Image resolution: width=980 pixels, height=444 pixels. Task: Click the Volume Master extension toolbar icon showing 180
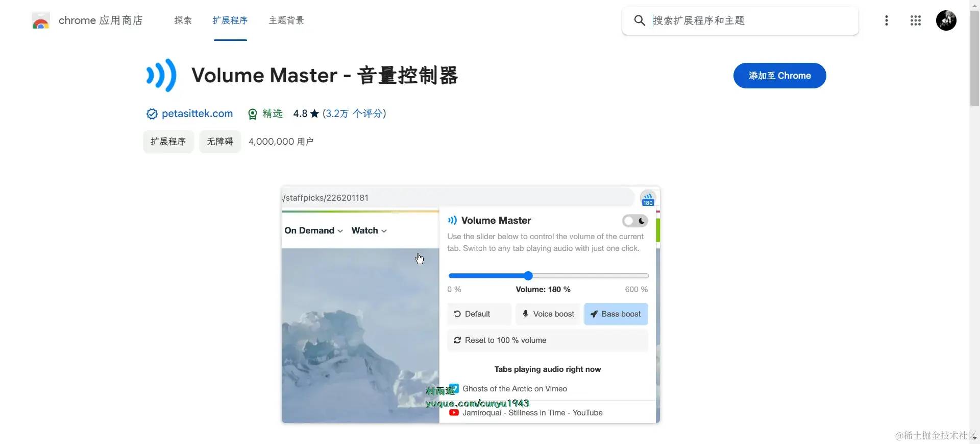coord(648,199)
